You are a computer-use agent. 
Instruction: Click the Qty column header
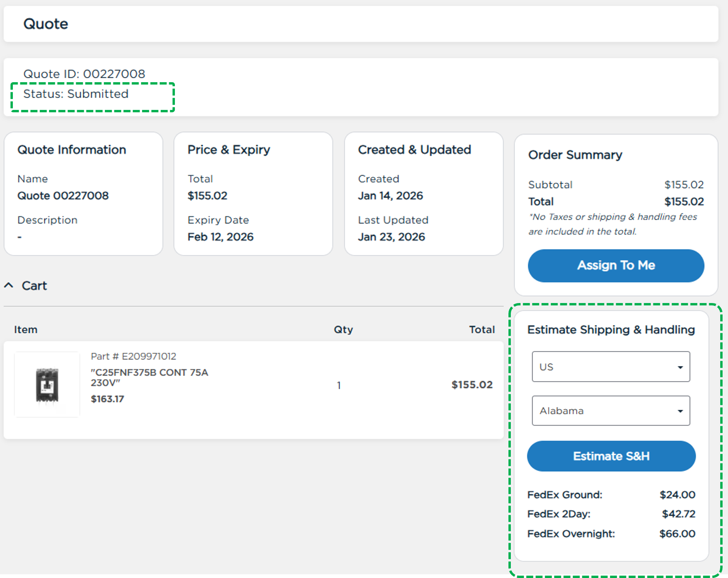[x=343, y=329]
